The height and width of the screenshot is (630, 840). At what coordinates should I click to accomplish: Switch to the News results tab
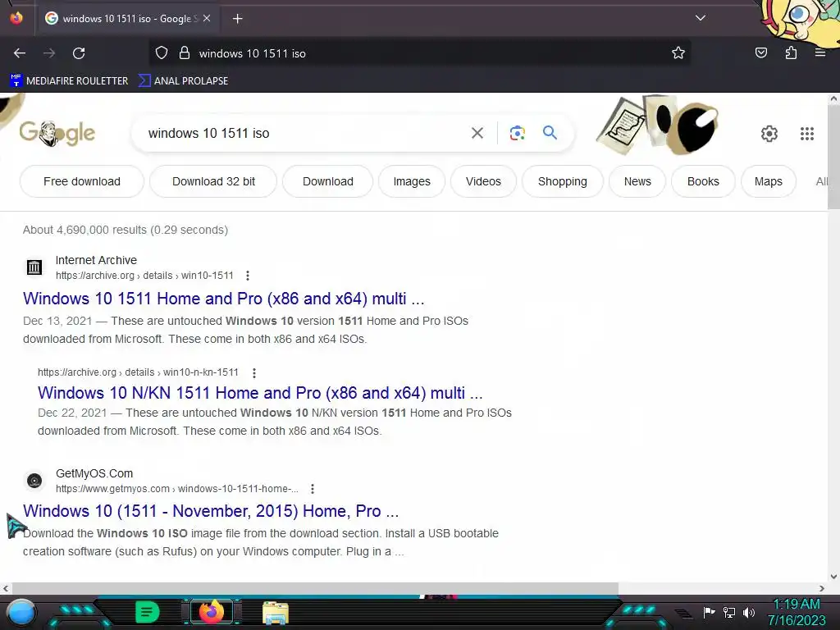coord(637,181)
